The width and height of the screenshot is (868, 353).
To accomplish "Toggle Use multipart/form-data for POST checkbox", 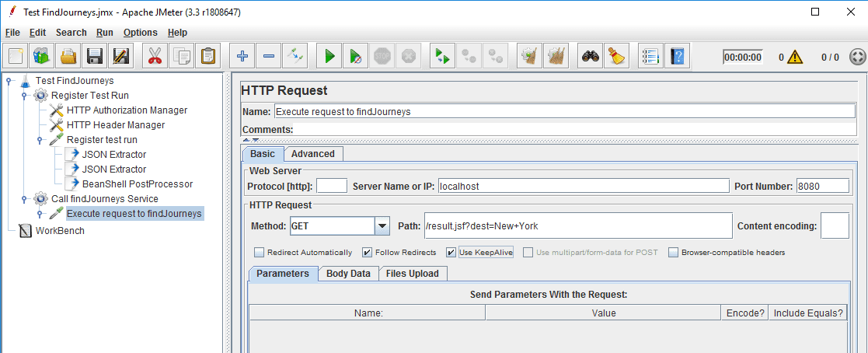I will 528,253.
